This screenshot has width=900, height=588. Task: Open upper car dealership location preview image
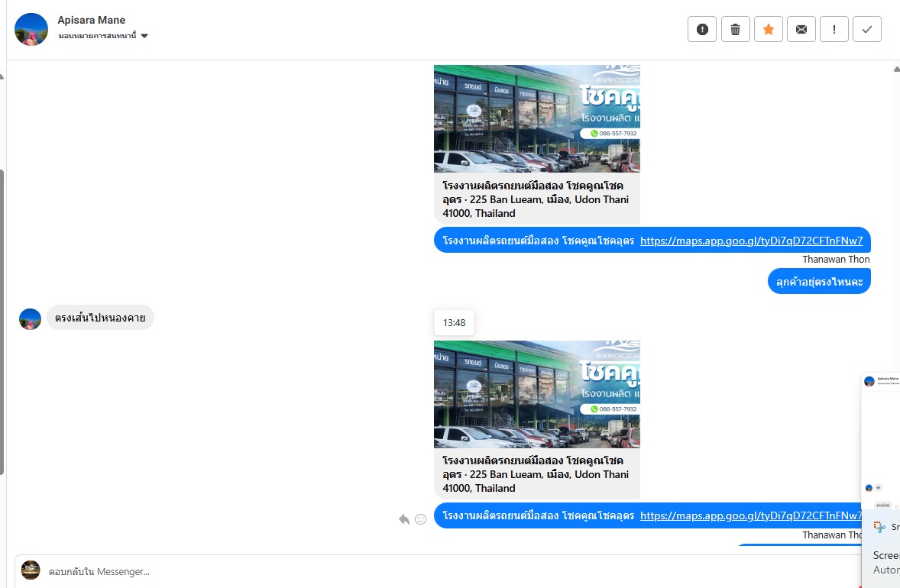(536, 119)
